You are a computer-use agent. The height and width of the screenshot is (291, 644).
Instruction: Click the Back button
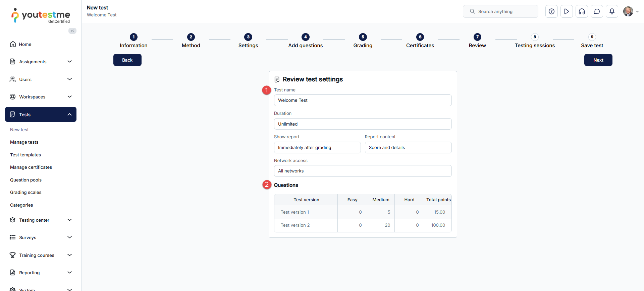pyautogui.click(x=127, y=60)
